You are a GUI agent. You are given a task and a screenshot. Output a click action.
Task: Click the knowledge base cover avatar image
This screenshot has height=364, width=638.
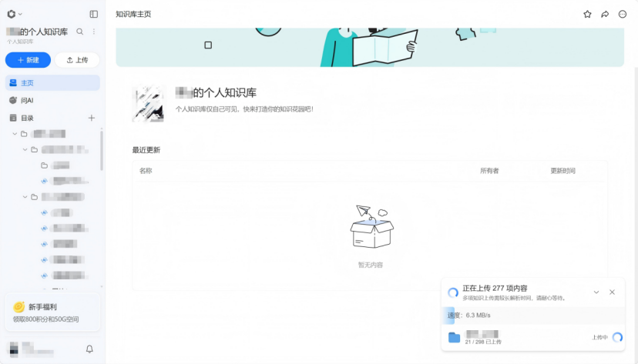coord(149,104)
